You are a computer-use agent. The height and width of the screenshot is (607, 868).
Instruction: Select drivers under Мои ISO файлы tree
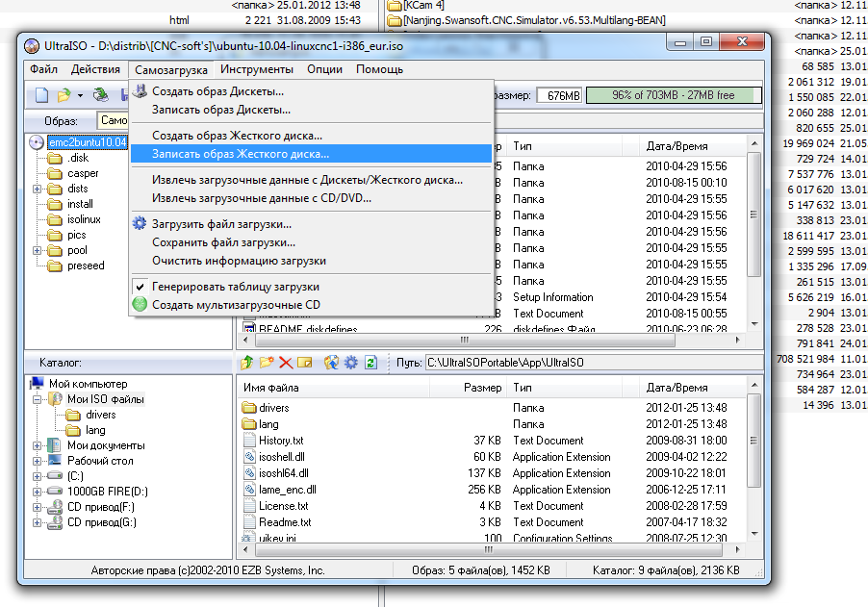(101, 415)
